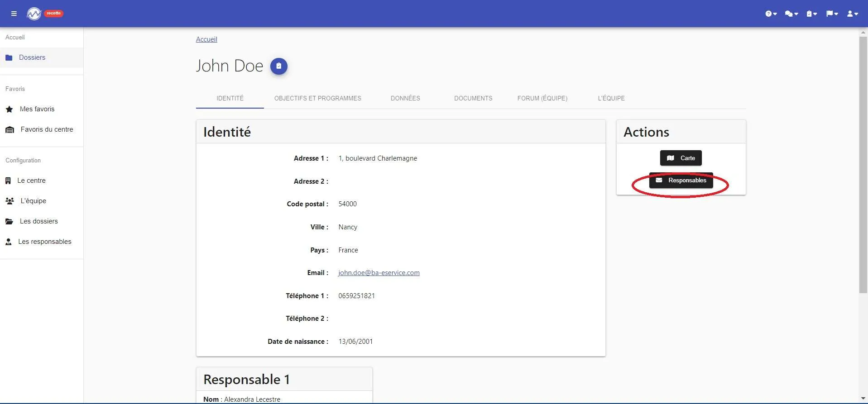Click the john.doe@ba-eservice.com email link
868x404 pixels.
(x=379, y=273)
